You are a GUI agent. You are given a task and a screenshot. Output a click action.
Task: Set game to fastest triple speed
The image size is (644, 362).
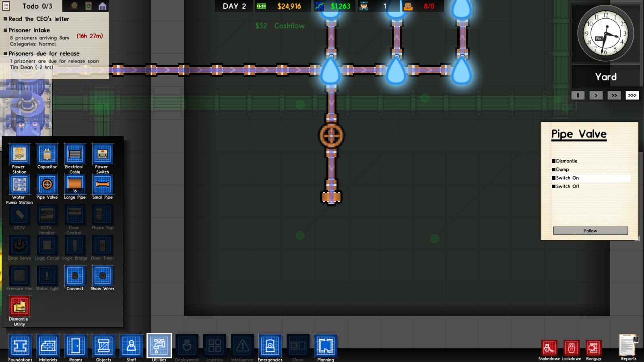click(632, 95)
